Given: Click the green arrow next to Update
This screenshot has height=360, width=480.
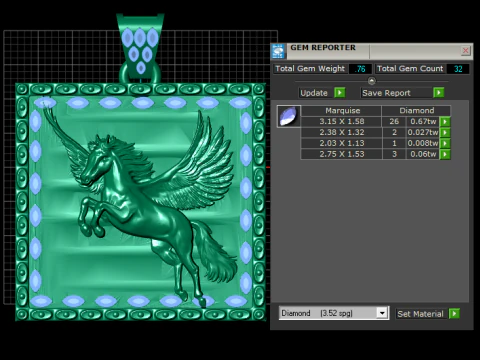Looking at the screenshot, I should pyautogui.click(x=340, y=92).
